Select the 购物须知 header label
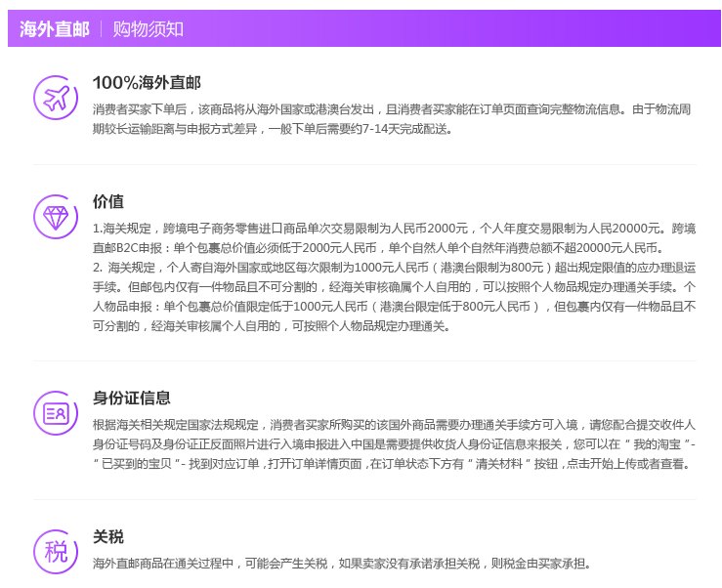The height and width of the screenshot is (588, 722). [x=148, y=28]
